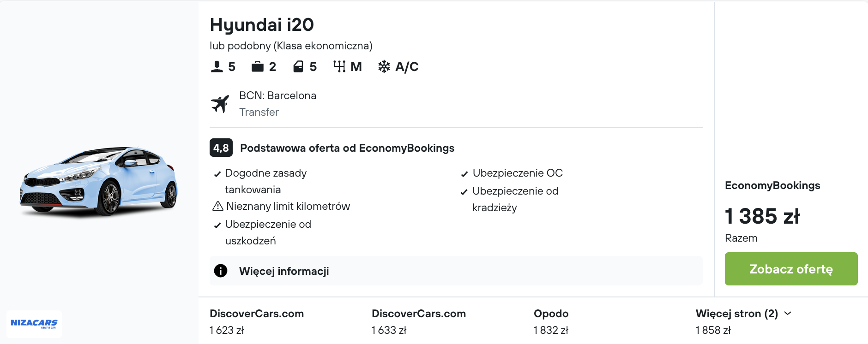The width and height of the screenshot is (868, 344).
Task: Click the Hyundai i20 car image
Action: coord(98,181)
